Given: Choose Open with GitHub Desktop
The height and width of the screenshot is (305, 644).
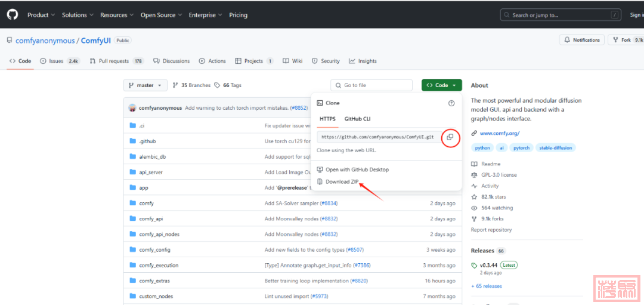Looking at the screenshot, I should point(357,170).
